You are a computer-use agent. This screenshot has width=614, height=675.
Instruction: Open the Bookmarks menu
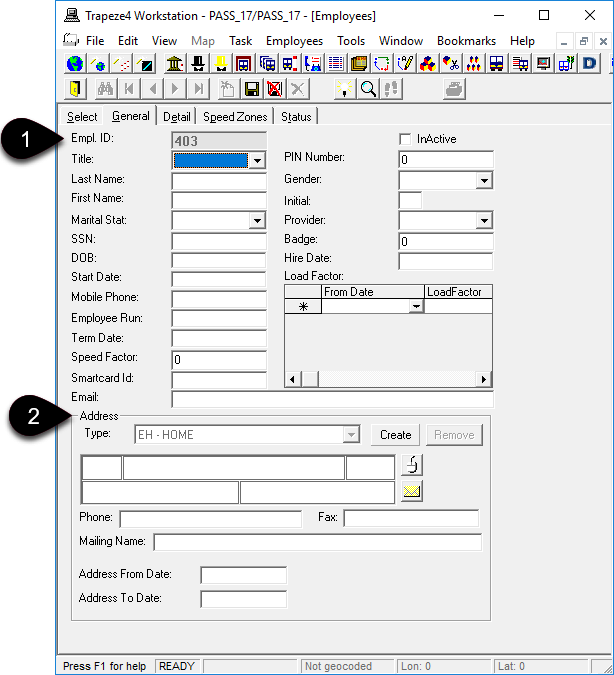(466, 41)
